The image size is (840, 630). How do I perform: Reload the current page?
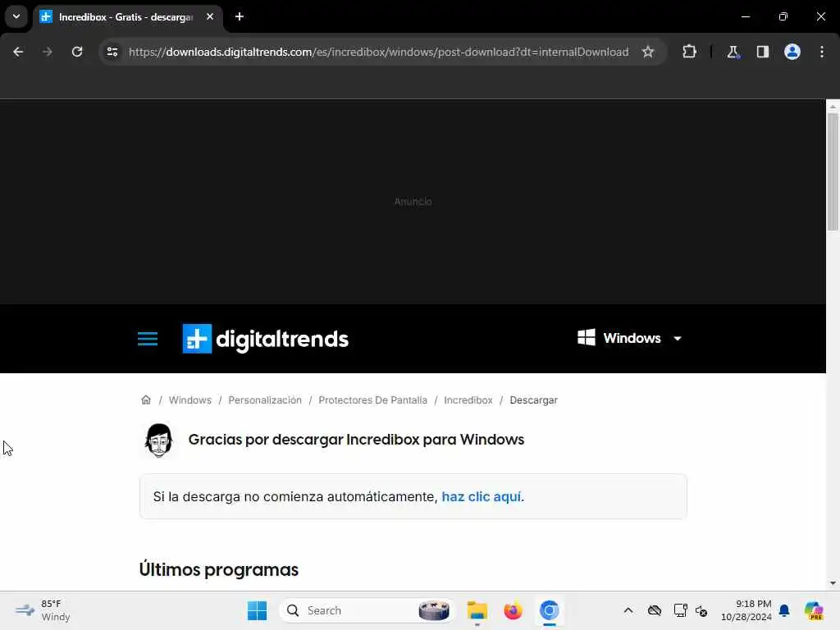(x=77, y=52)
